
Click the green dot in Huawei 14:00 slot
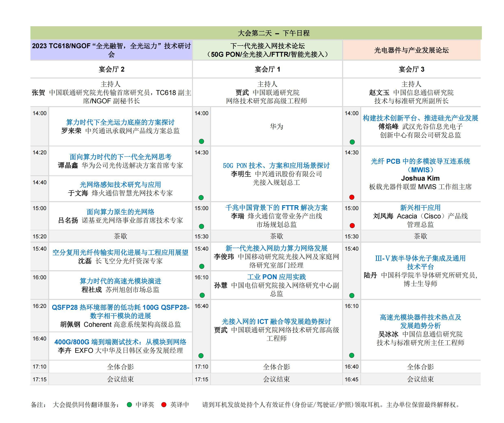(201, 141)
